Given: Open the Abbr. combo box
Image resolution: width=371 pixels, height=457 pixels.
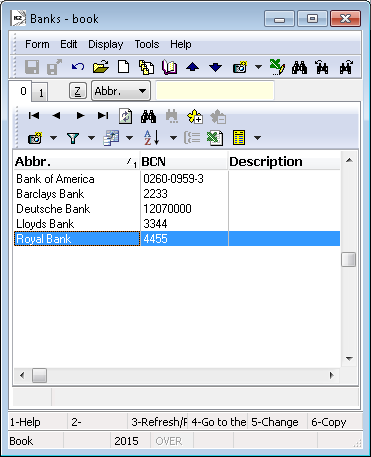Looking at the screenshot, I should (121, 91).
